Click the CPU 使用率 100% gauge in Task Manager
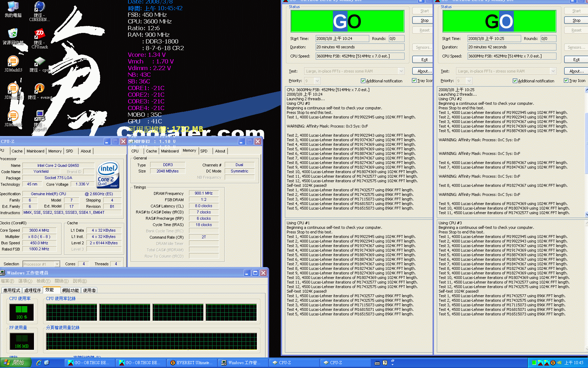Screen dimensions: 588x368 (22, 312)
